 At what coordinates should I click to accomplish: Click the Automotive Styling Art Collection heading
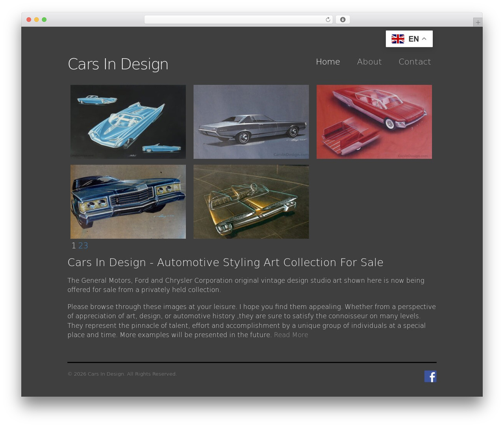tap(225, 262)
